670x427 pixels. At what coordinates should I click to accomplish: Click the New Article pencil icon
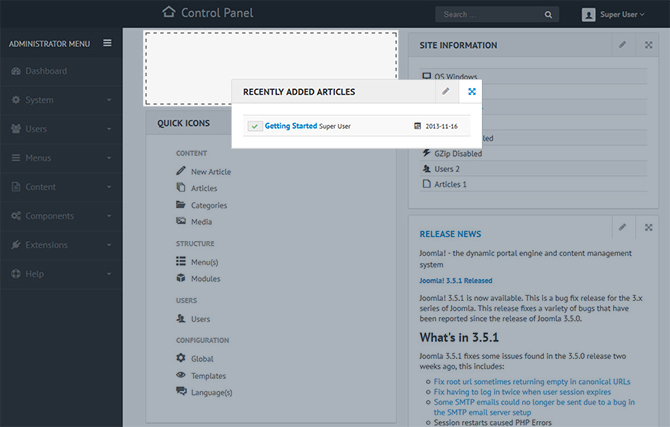tap(181, 171)
